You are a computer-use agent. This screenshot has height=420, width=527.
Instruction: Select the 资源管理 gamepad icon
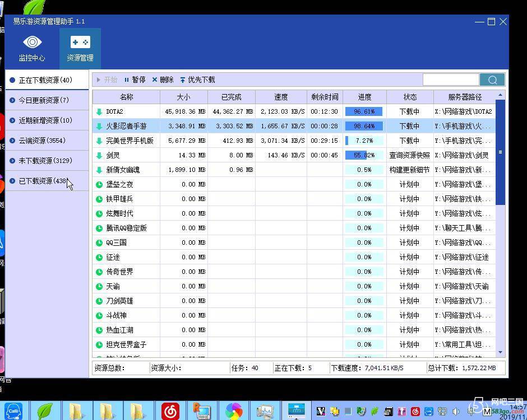pos(80,43)
